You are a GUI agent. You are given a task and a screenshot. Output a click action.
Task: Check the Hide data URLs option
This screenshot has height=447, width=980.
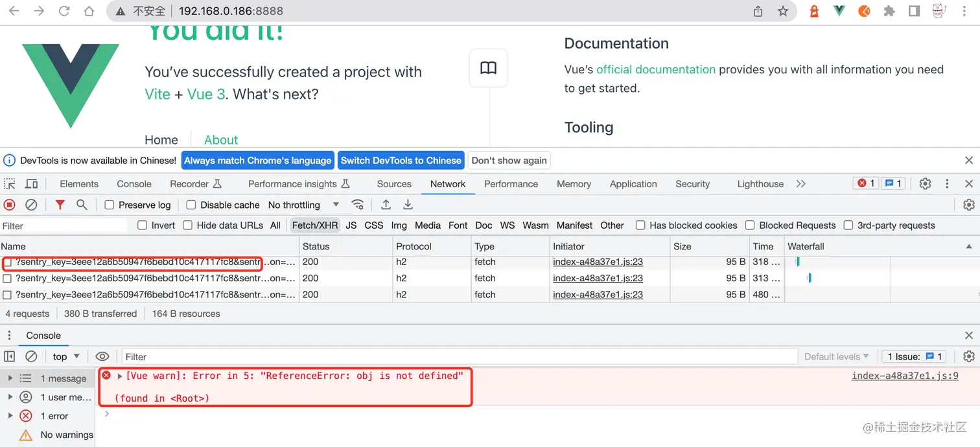pyautogui.click(x=187, y=225)
